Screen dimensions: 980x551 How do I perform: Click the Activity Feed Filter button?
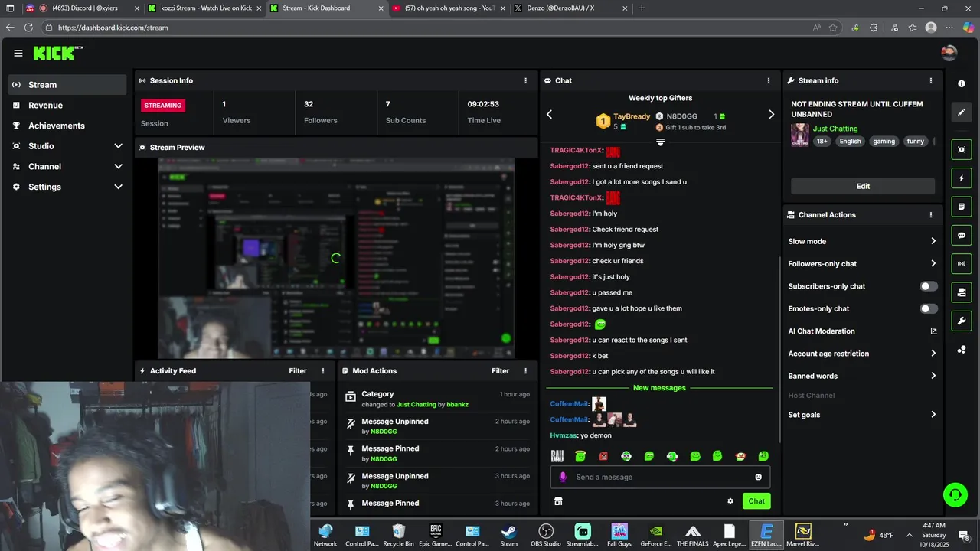298,371
